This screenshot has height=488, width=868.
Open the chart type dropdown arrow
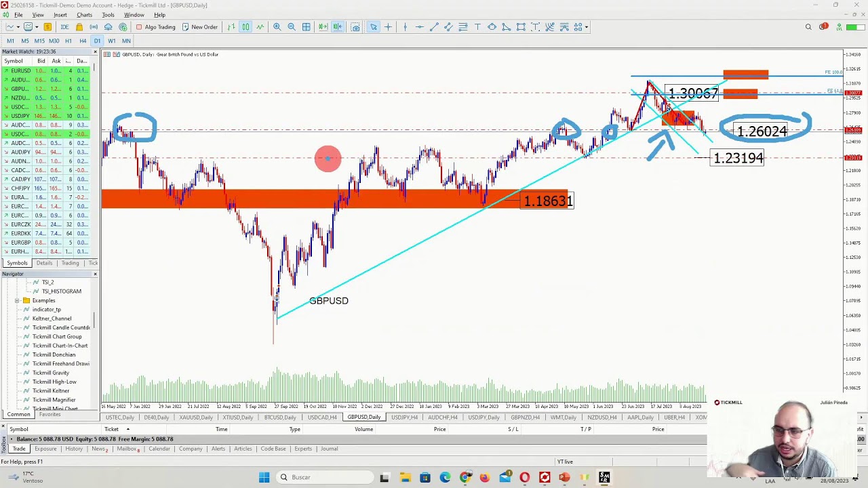(x=18, y=27)
